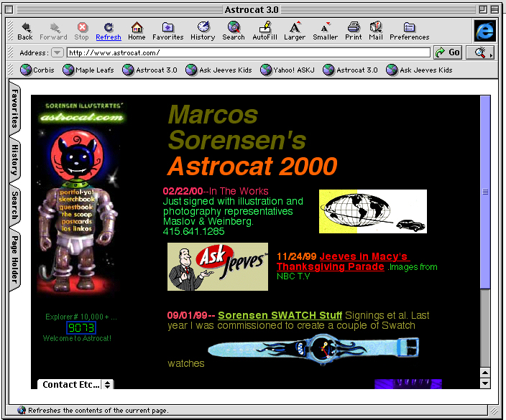Reload page using the Refresh icon
506x420 pixels.
coord(109,27)
